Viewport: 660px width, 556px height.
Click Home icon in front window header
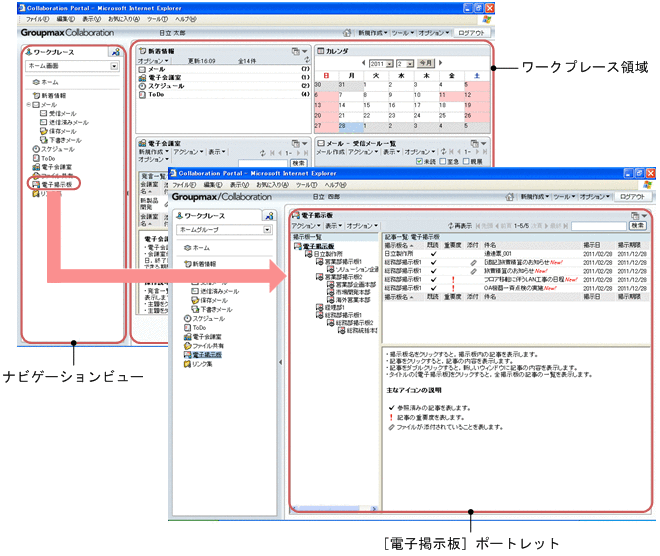point(509,197)
